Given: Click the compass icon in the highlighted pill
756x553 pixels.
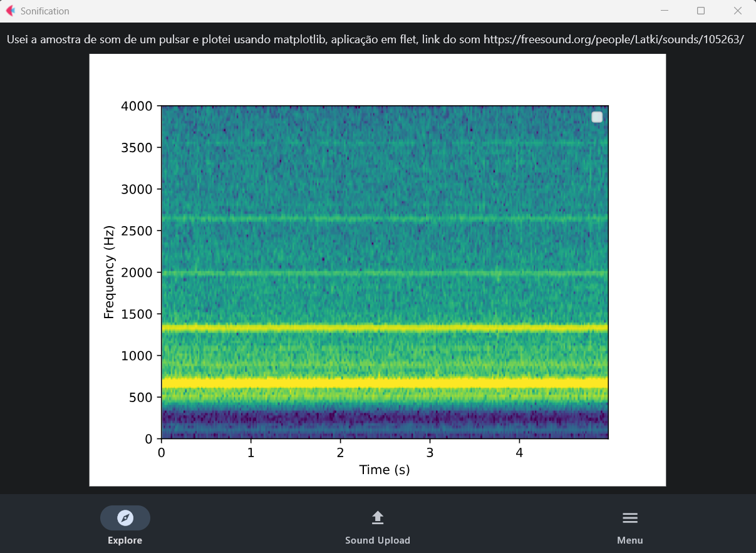Looking at the screenshot, I should 125,518.
